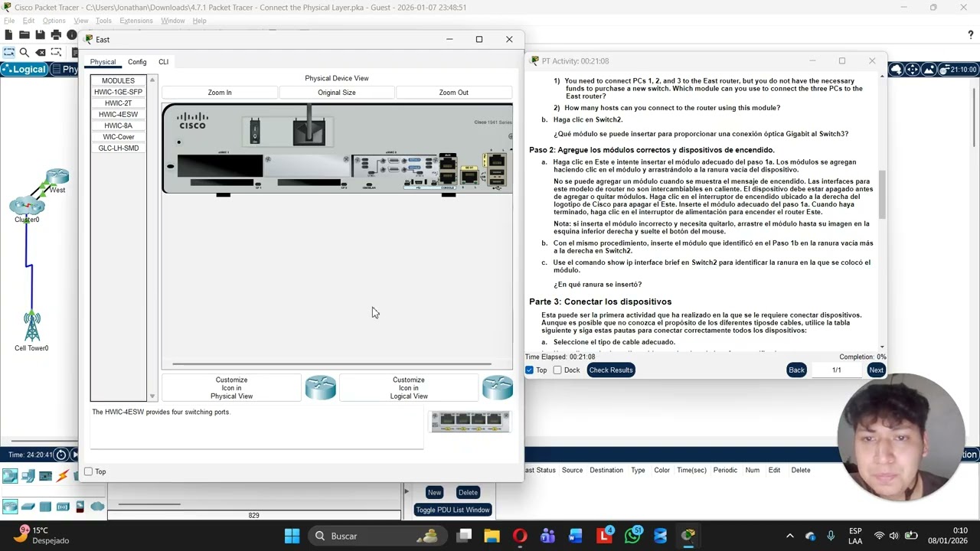Select Switches subcategory icon
This screenshot has width=980, height=551.
[28, 507]
